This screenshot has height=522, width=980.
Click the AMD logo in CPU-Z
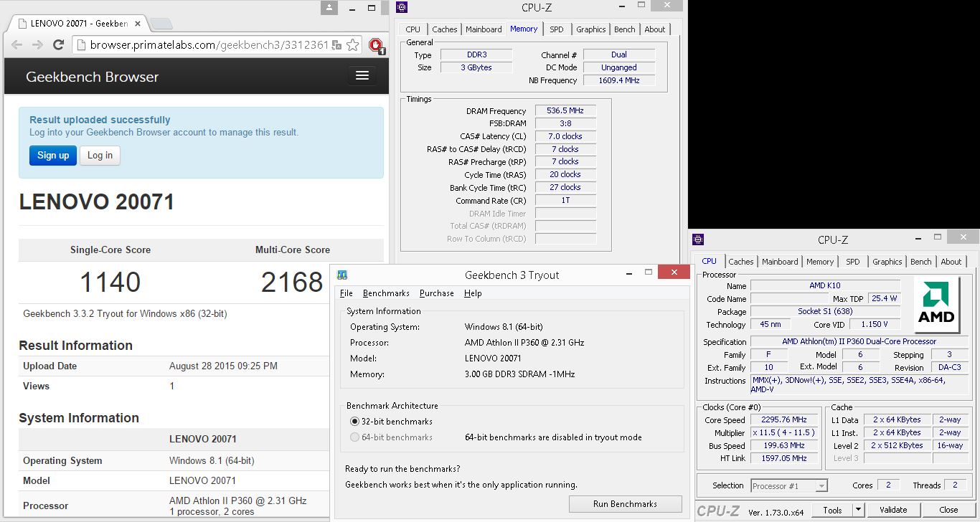click(x=936, y=306)
